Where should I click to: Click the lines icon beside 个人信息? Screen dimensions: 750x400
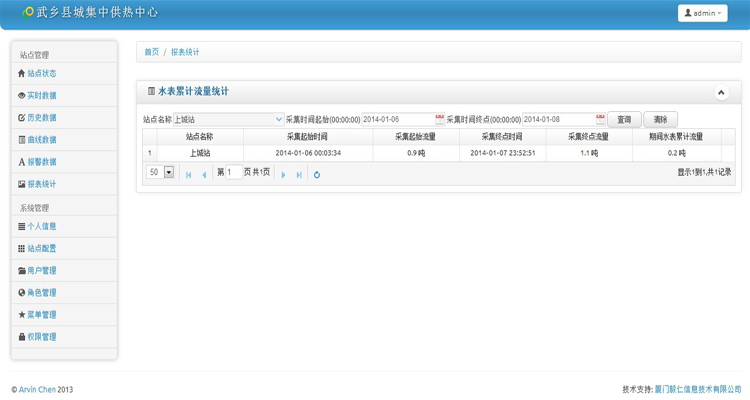(22, 226)
